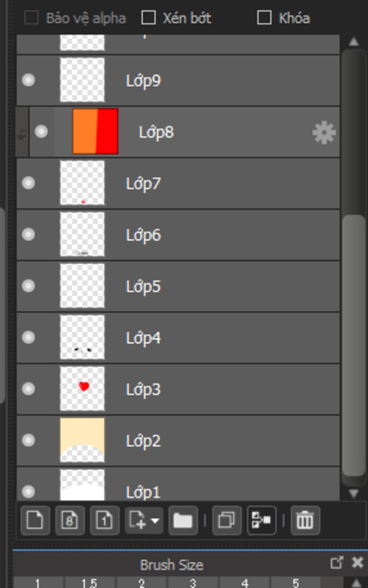The height and width of the screenshot is (588, 368).
Task: Duplicate the selected layer
Action: point(226,520)
